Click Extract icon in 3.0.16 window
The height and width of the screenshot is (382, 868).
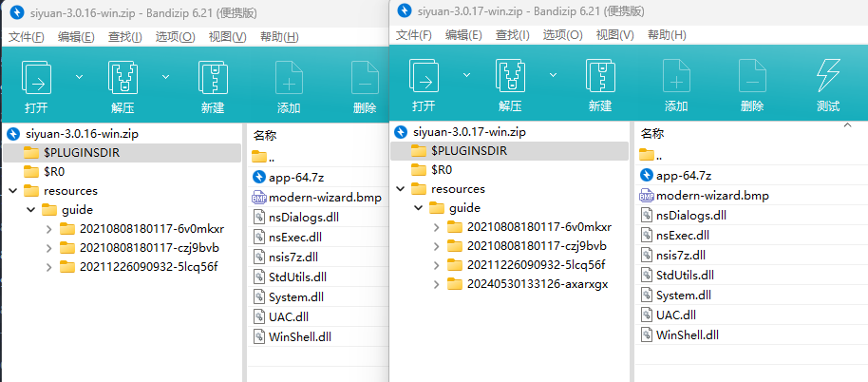pyautogui.click(x=123, y=78)
